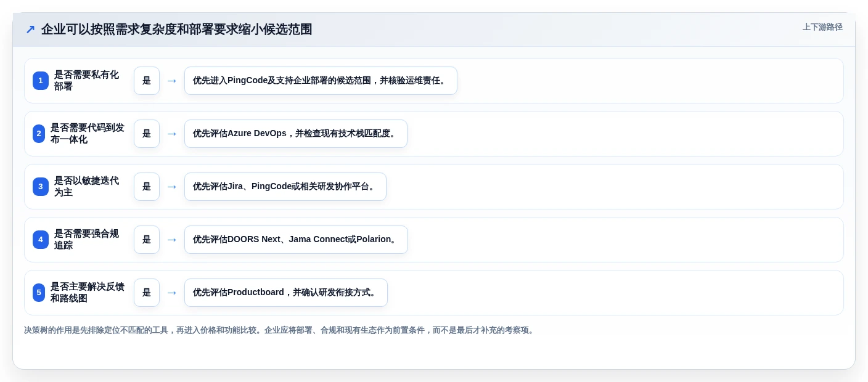The image size is (868, 382).
Task: Click the 上下游路径 label in the header
Action: tap(822, 27)
